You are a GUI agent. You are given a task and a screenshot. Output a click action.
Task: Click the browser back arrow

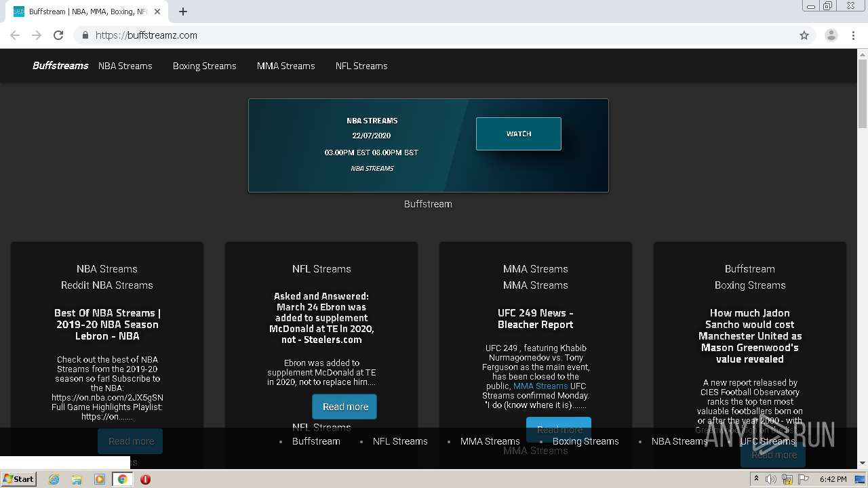15,35
